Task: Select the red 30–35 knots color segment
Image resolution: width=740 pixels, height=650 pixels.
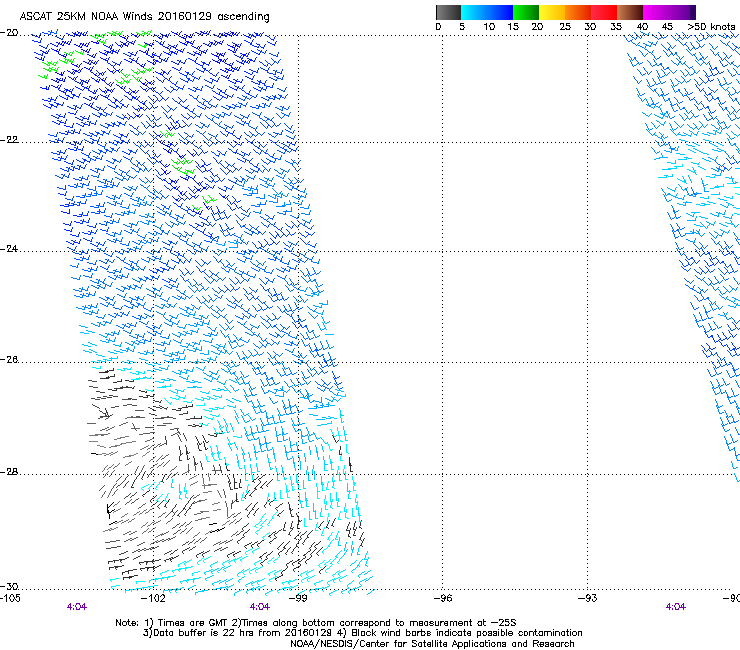Action: (x=604, y=12)
